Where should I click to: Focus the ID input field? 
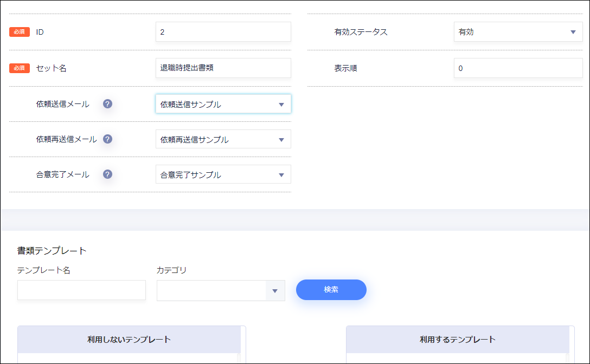223,31
